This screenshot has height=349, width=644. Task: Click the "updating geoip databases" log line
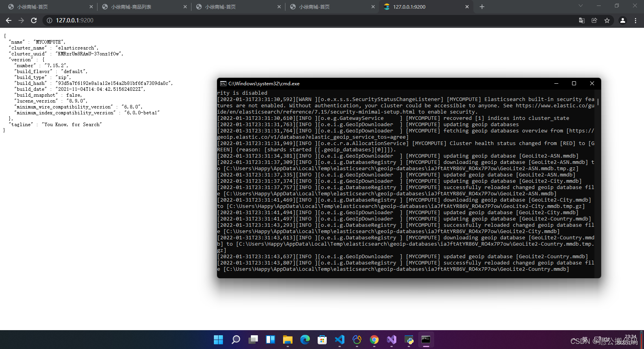[368, 125]
